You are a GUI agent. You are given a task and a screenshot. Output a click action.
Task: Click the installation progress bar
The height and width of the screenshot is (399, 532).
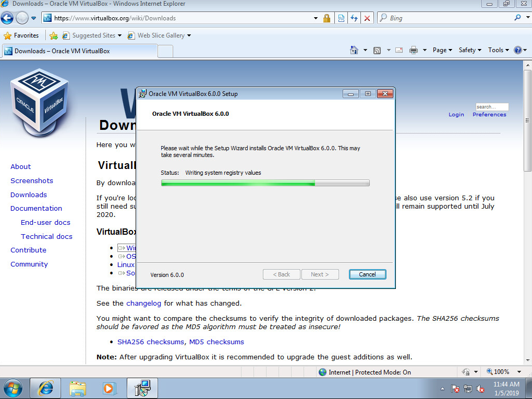coord(265,183)
